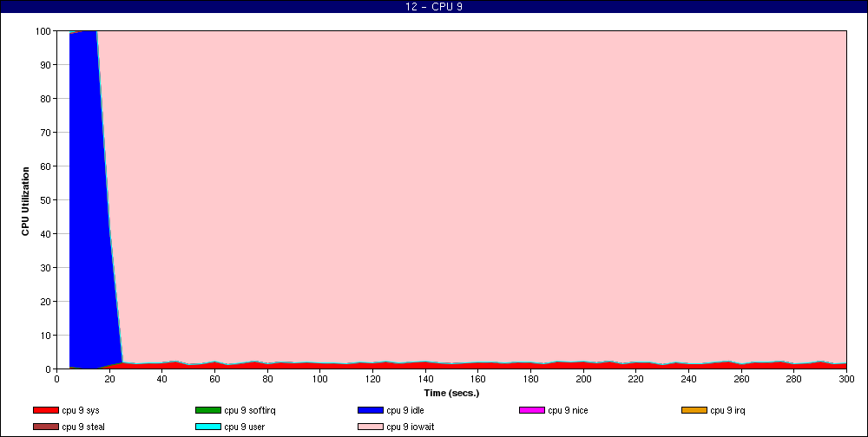Image resolution: width=868 pixels, height=437 pixels.
Task: Click the brown cpu 9 steal legend swatch
Action: (x=45, y=426)
